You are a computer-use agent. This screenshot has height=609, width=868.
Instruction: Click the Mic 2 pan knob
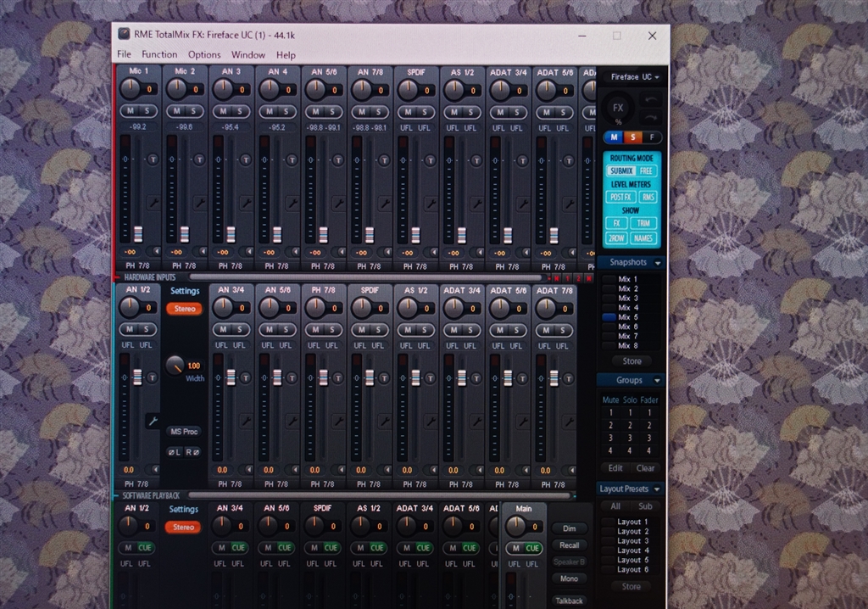click(177, 88)
